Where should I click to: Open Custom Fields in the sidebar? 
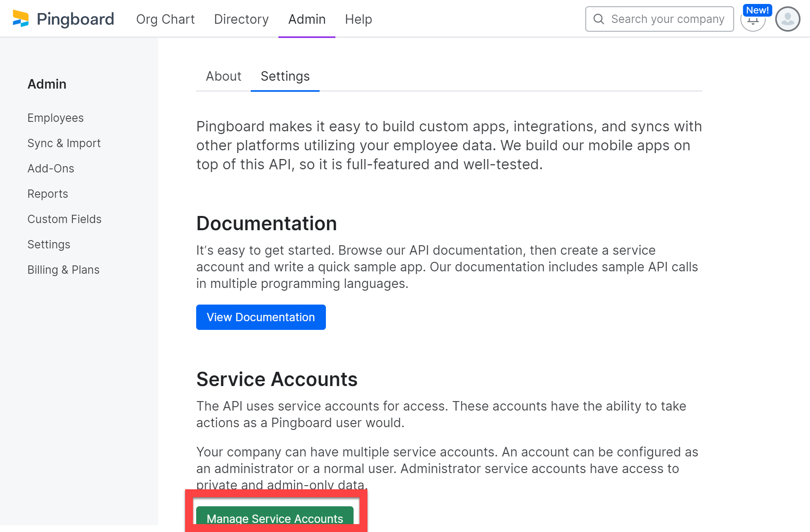point(64,219)
